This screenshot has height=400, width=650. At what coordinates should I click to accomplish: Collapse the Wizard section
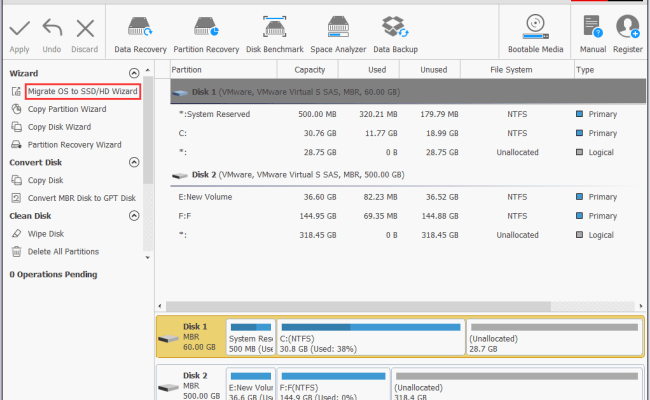[x=134, y=73]
